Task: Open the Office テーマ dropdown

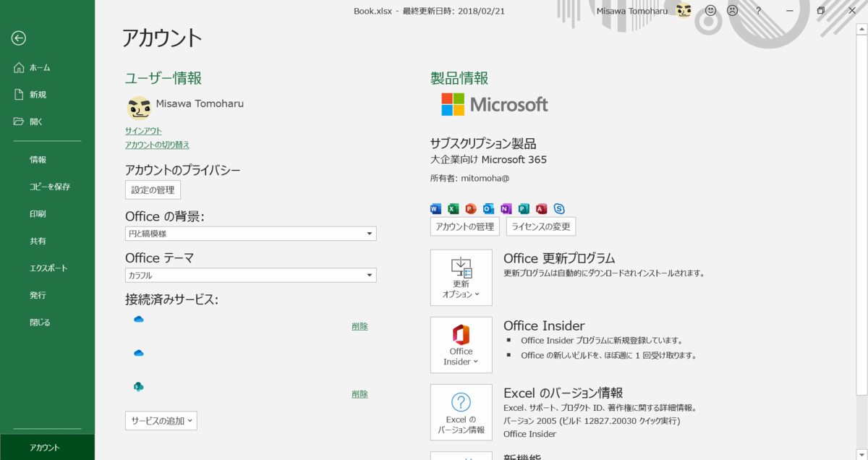Action: tap(250, 276)
